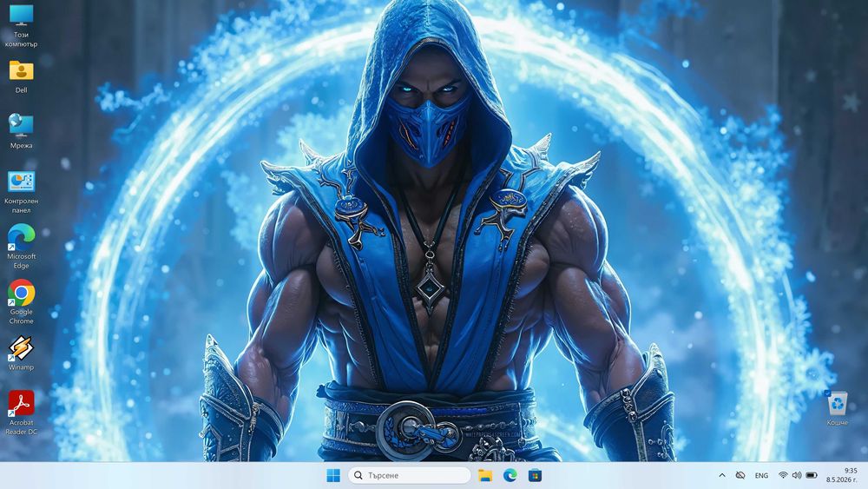Open Microsoft Store from the taskbar
The width and height of the screenshot is (868, 489).
click(535, 475)
